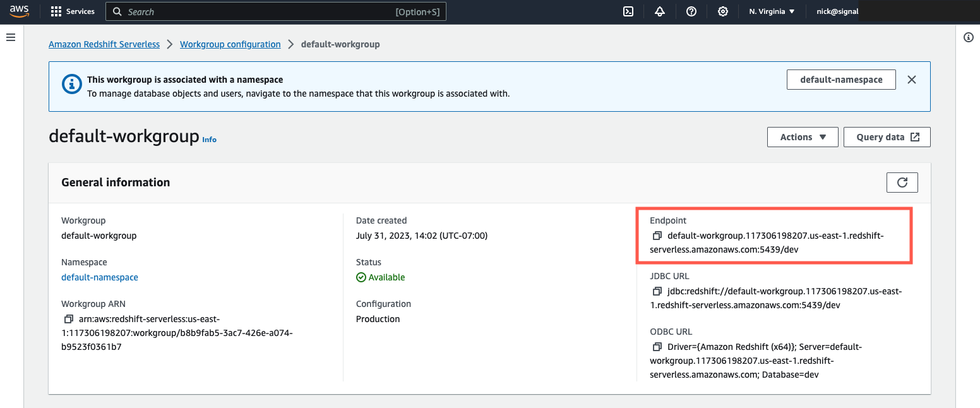This screenshot has width=980, height=408.
Task: Open the Services menu
Action: tap(72, 11)
